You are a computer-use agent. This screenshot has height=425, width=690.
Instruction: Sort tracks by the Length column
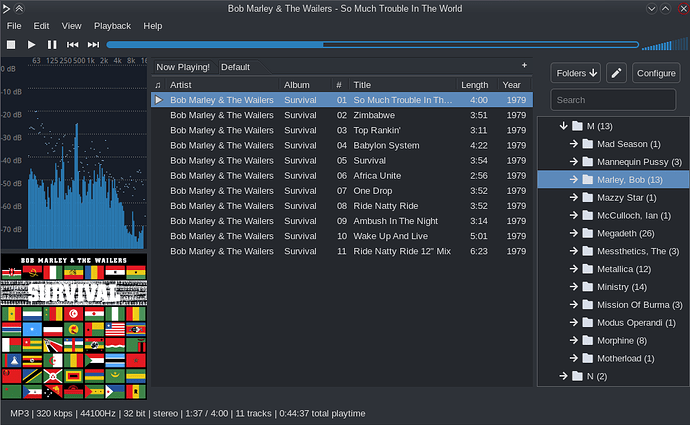(x=474, y=85)
